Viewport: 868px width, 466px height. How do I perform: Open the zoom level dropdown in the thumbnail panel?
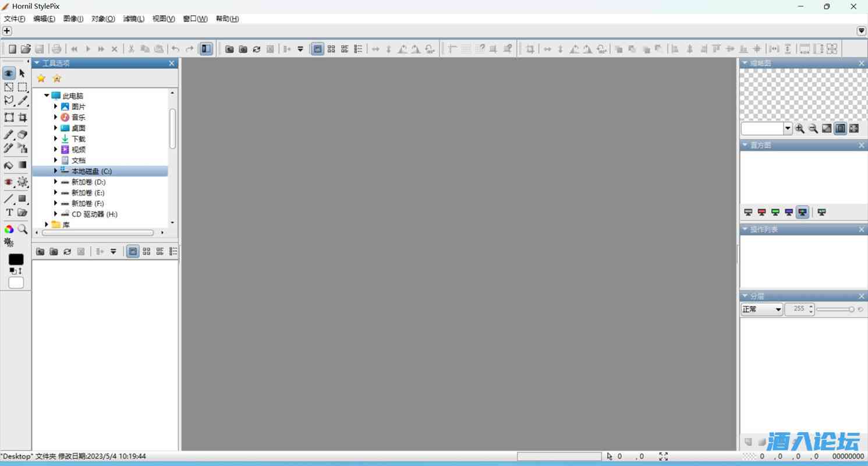pyautogui.click(x=788, y=129)
